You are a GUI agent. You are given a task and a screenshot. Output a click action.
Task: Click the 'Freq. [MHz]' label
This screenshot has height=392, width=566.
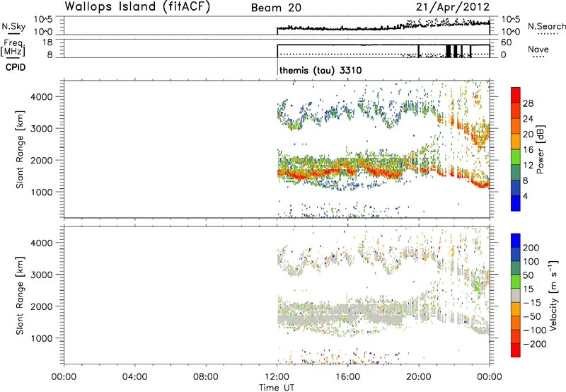13,47
